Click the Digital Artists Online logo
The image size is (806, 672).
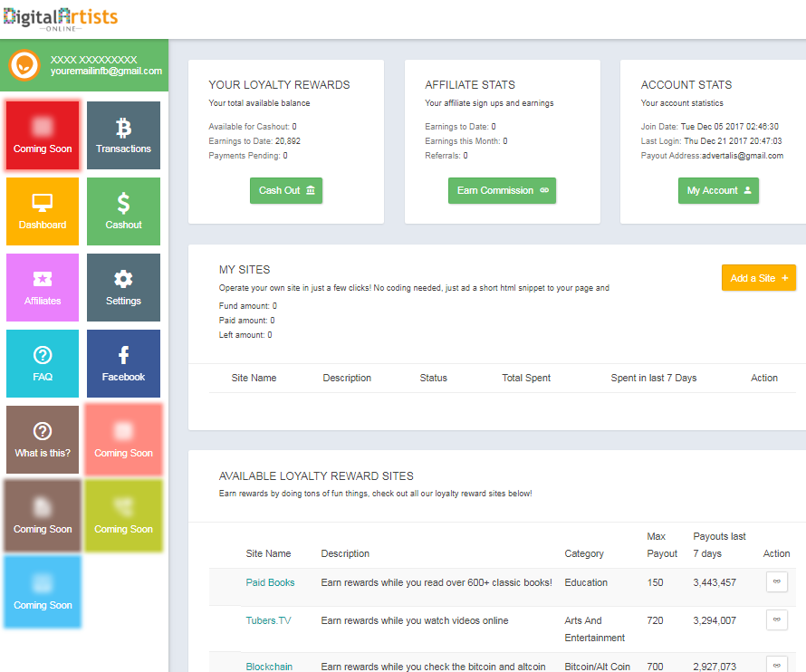[x=61, y=20]
